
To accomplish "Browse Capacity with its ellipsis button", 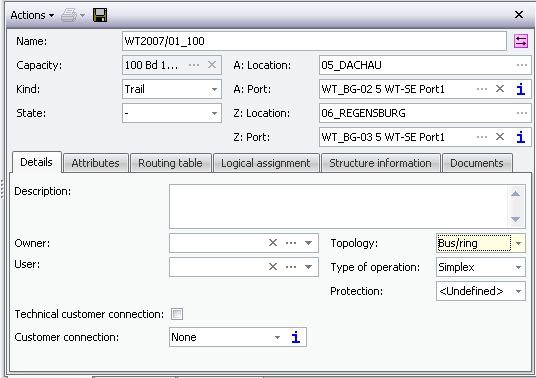I will 194,65.
